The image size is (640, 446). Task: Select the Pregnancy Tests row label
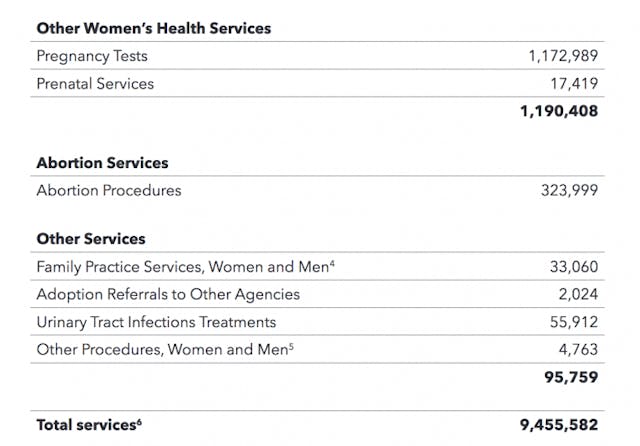point(92,57)
